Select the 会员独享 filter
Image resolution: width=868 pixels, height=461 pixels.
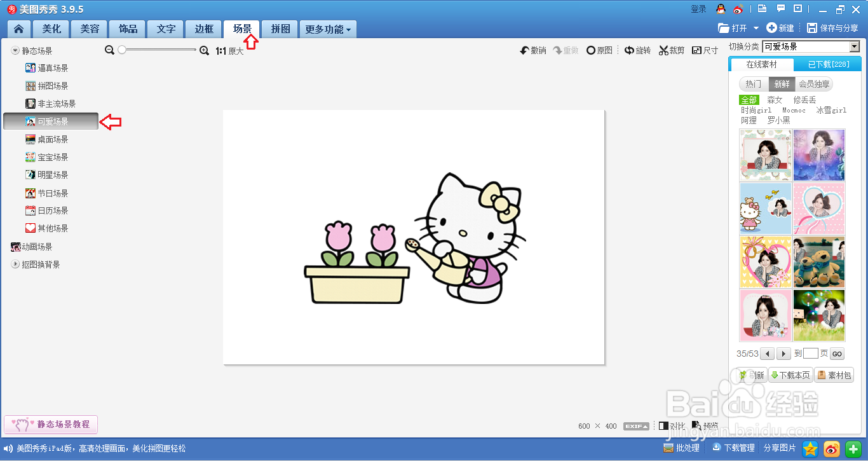click(x=814, y=84)
